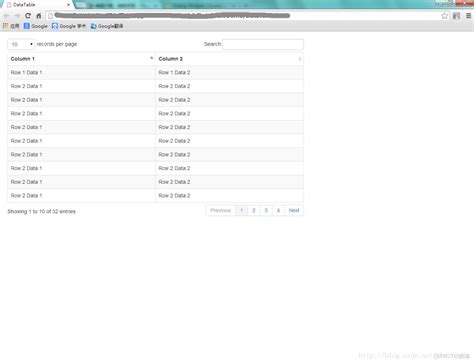Viewport: 474px width, 363px height.
Task: Go to page 1 in pagination
Action: [241, 210]
